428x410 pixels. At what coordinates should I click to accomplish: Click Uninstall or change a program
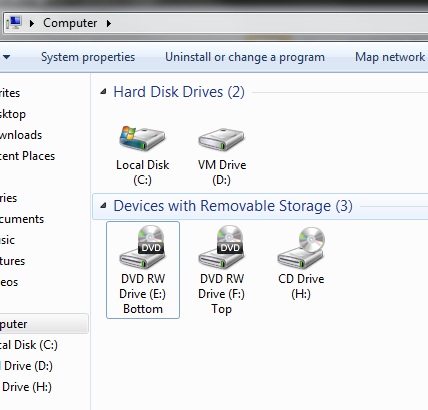(x=245, y=57)
